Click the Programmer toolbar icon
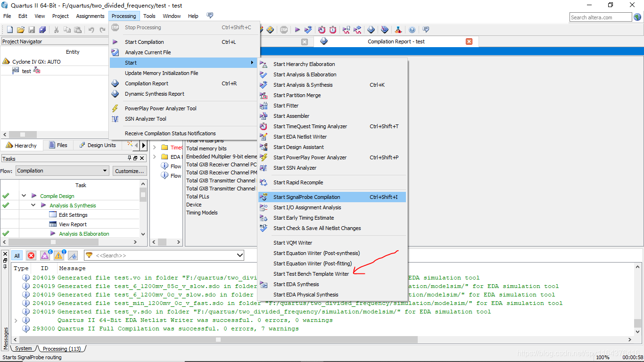Screen dimensions: 644x362 [x=385, y=30]
